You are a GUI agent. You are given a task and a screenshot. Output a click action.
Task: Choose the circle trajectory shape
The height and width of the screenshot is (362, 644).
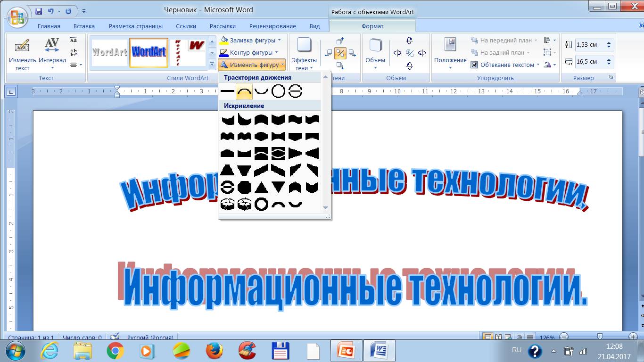278,91
